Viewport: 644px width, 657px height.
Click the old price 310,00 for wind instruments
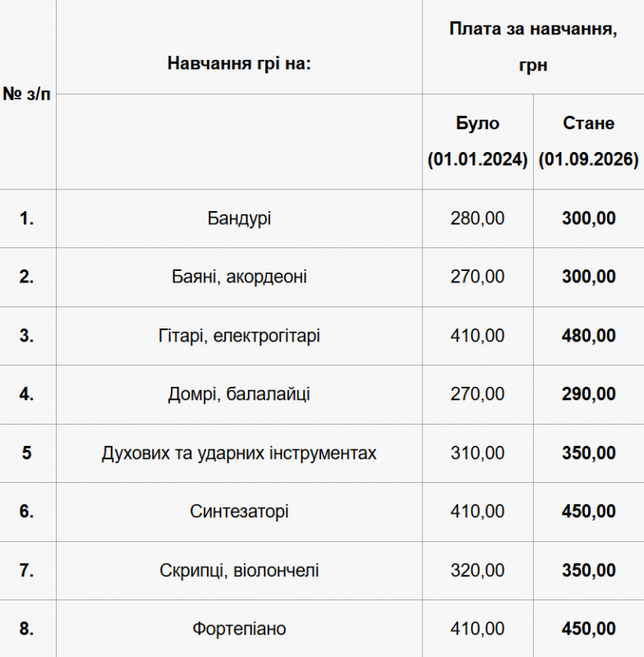click(477, 453)
